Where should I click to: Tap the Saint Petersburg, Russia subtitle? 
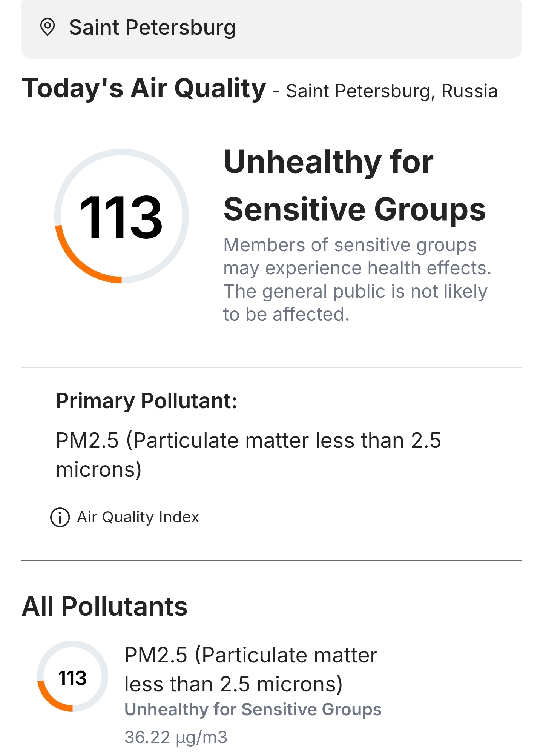[392, 91]
